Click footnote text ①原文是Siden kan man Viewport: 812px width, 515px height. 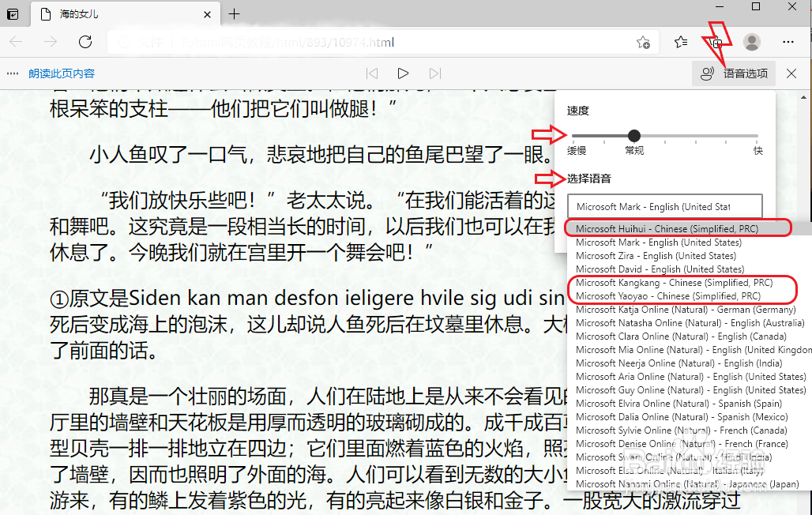pyautogui.click(x=309, y=325)
